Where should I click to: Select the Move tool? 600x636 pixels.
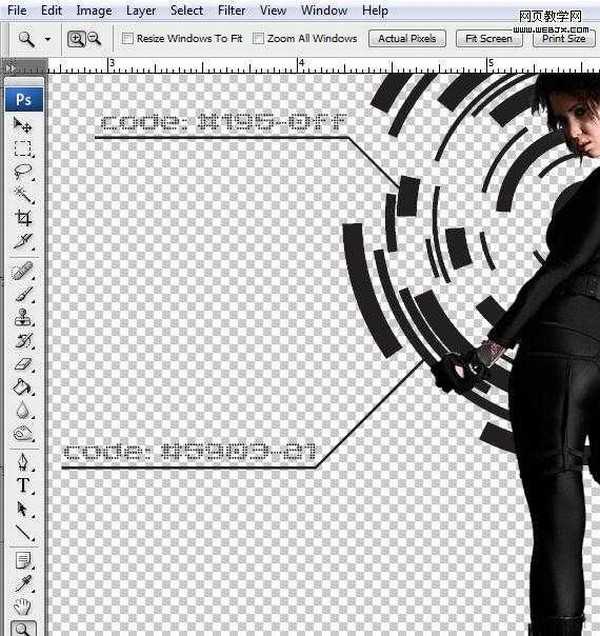coord(23,127)
